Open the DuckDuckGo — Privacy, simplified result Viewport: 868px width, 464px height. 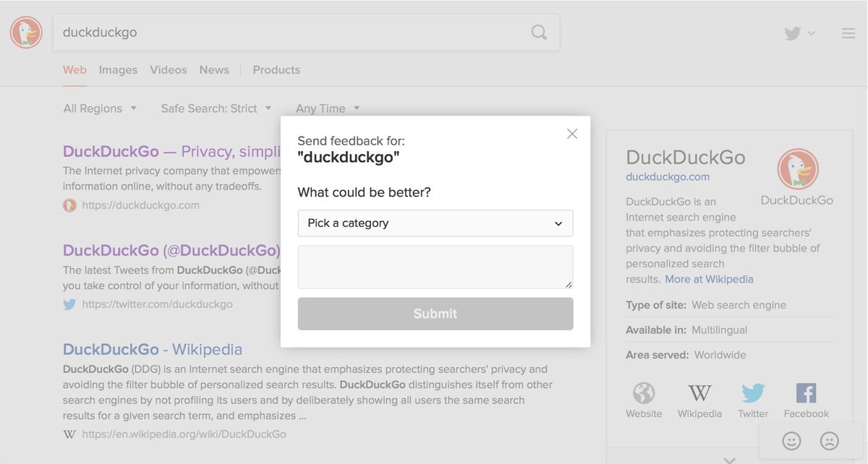pos(171,151)
